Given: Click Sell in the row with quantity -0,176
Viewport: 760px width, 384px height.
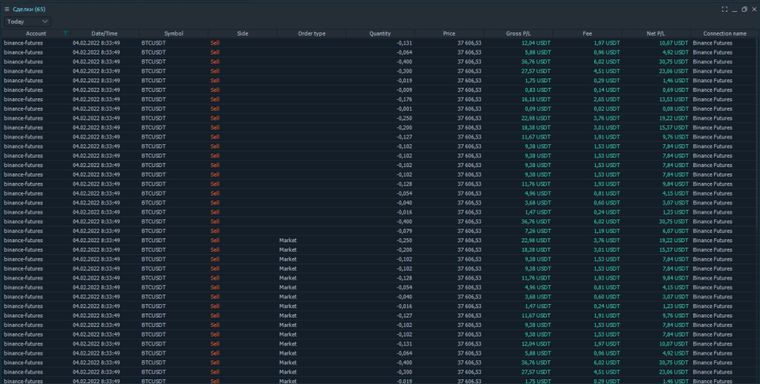Looking at the screenshot, I should (215, 99).
